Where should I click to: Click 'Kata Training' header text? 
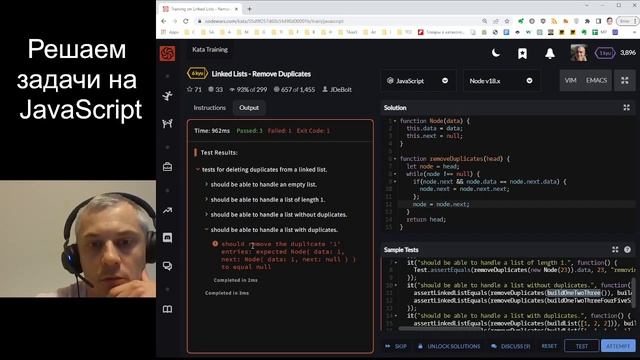[x=210, y=49]
